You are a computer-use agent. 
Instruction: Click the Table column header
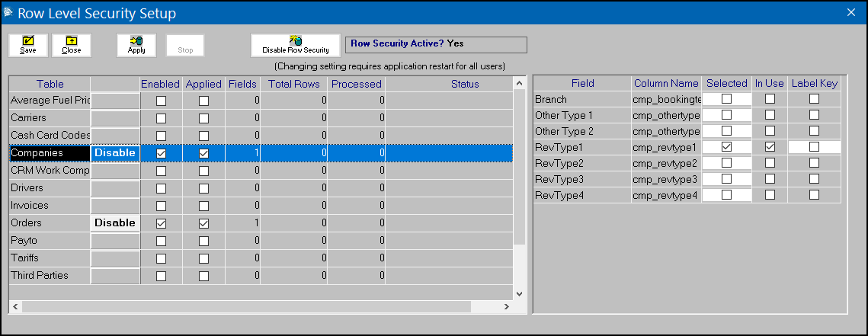pyautogui.click(x=50, y=84)
